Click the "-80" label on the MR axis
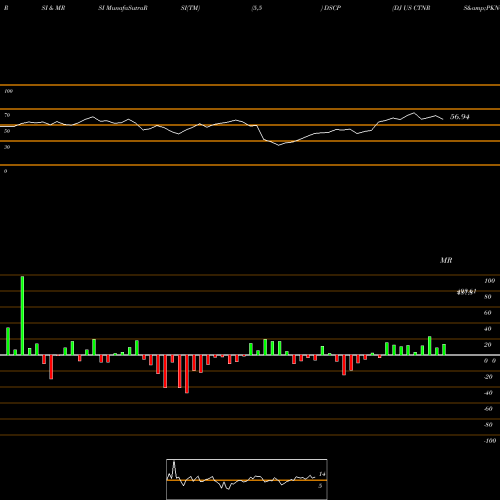Viewport: 500px width, 500px height. click(x=488, y=425)
